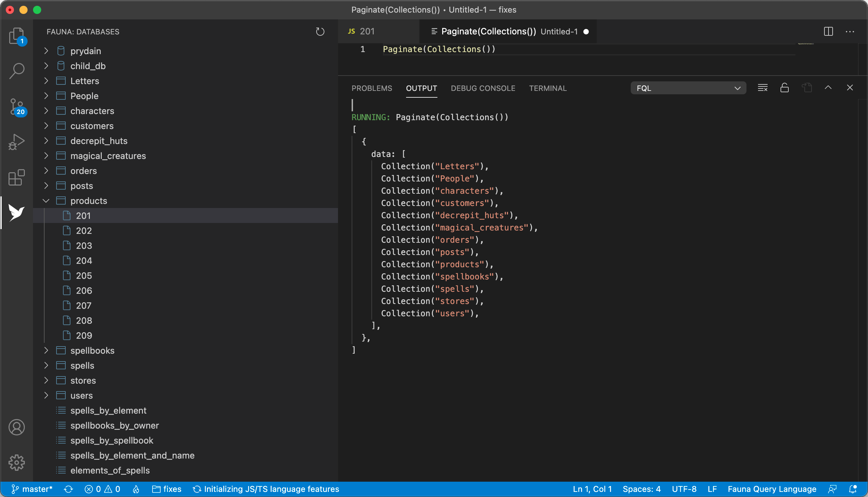Expand the spellbooks collection
The height and width of the screenshot is (497, 868).
point(46,351)
